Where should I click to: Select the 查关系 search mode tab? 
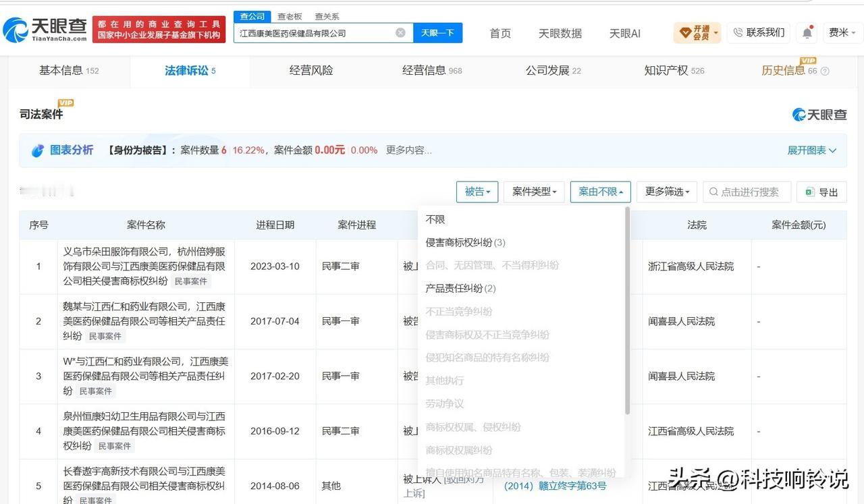327,16
